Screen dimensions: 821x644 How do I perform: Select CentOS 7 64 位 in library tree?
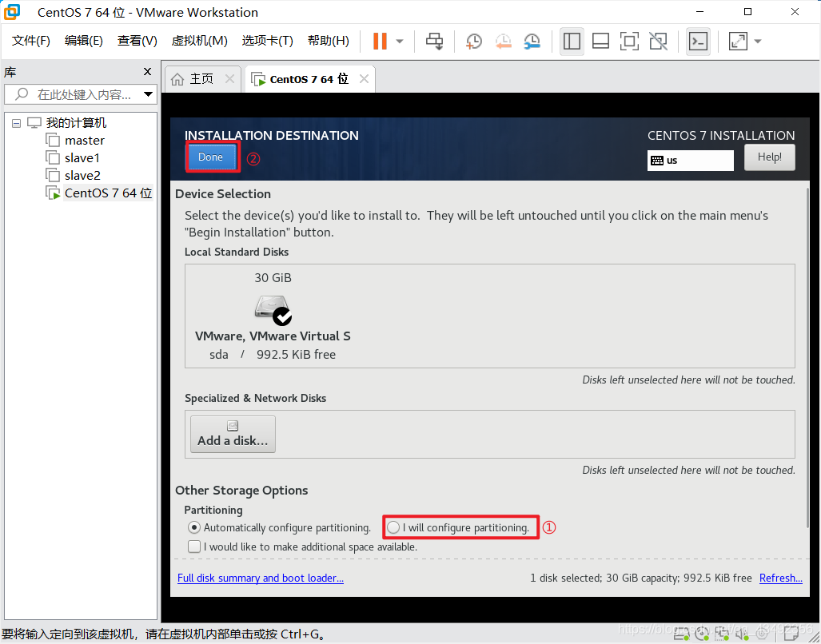(99, 193)
